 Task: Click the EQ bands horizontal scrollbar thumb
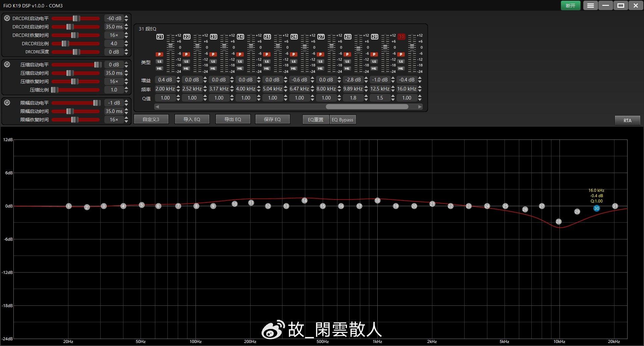click(367, 107)
